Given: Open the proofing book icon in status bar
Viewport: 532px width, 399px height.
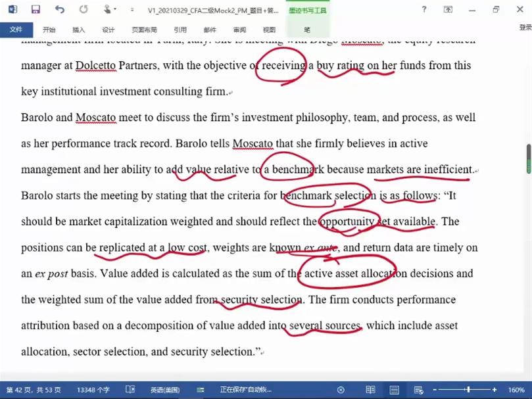Looking at the screenshot, I should [130, 390].
